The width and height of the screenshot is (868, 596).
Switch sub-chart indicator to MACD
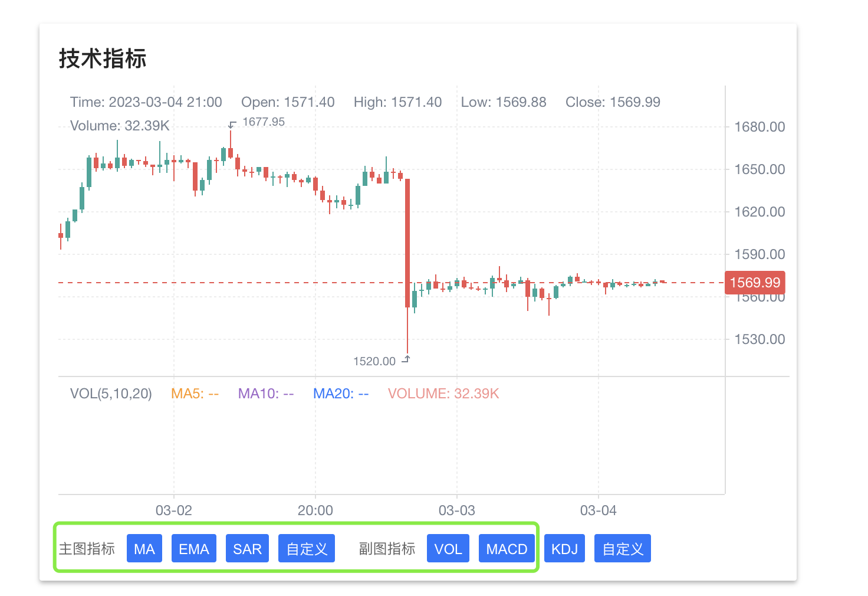pyautogui.click(x=507, y=548)
